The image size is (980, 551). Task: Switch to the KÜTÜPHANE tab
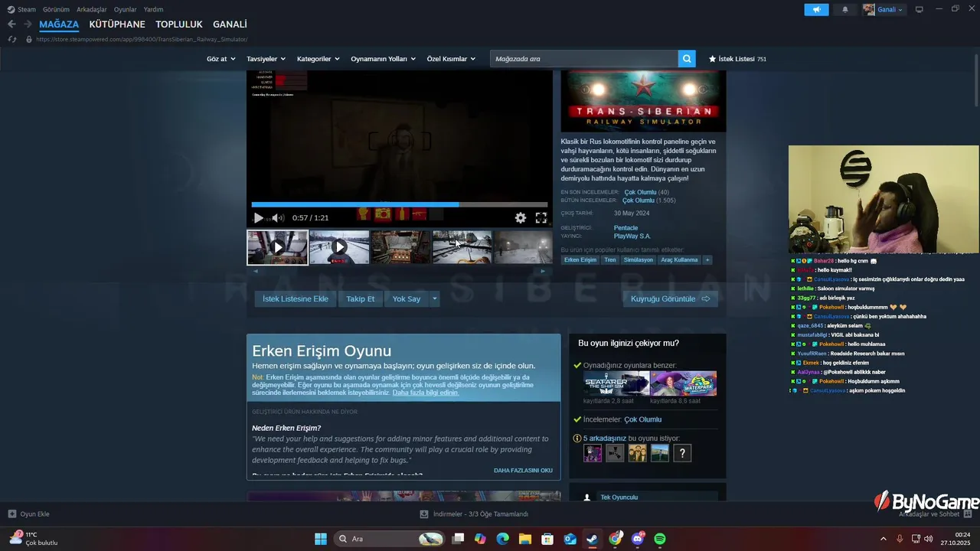click(x=117, y=24)
